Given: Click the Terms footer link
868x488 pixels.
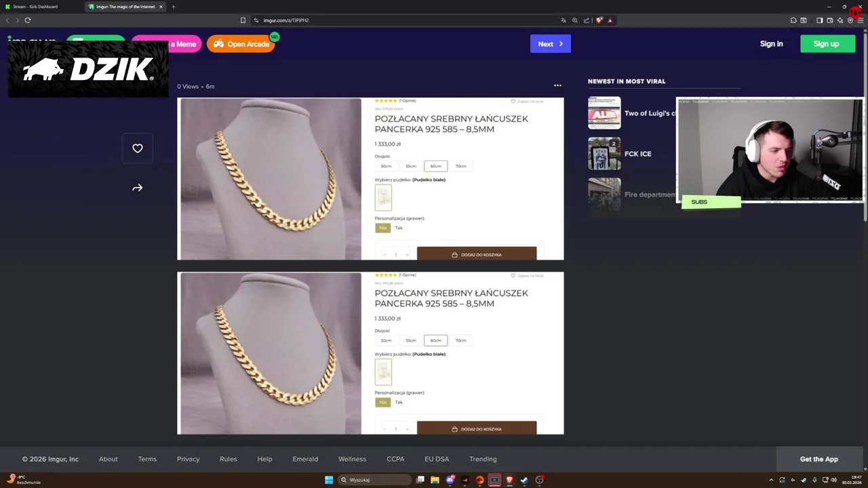Looking at the screenshot, I should [147, 459].
